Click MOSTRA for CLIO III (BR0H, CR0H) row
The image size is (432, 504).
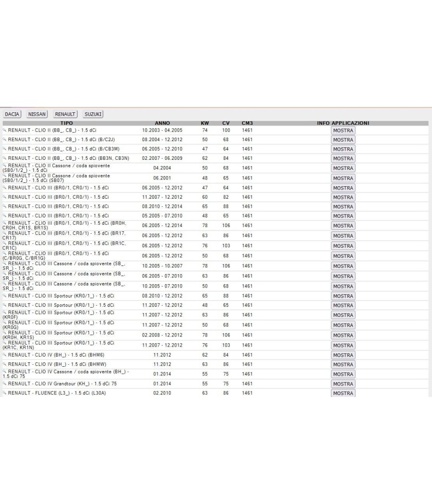[343, 226]
